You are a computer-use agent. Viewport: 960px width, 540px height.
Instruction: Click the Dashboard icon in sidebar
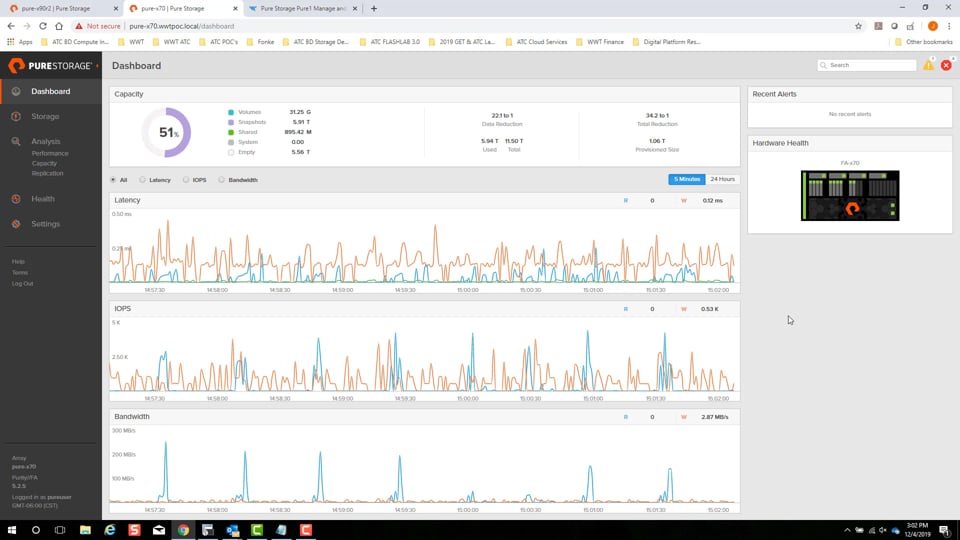16,91
